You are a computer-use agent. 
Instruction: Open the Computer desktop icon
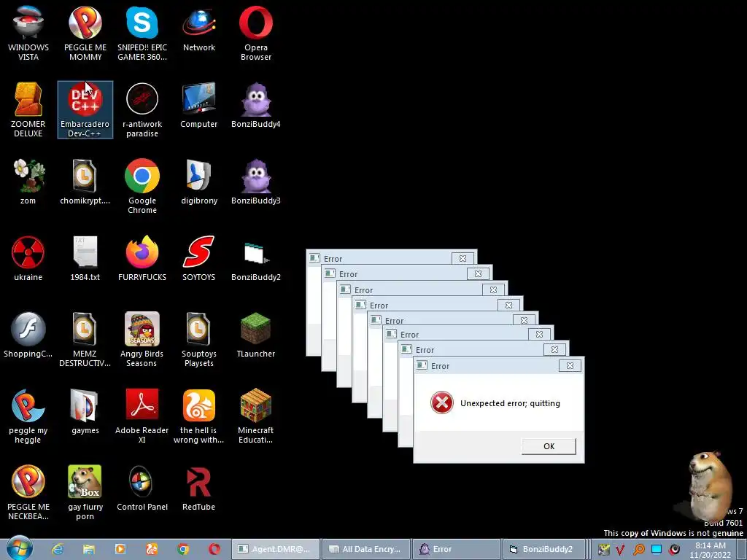pyautogui.click(x=199, y=105)
